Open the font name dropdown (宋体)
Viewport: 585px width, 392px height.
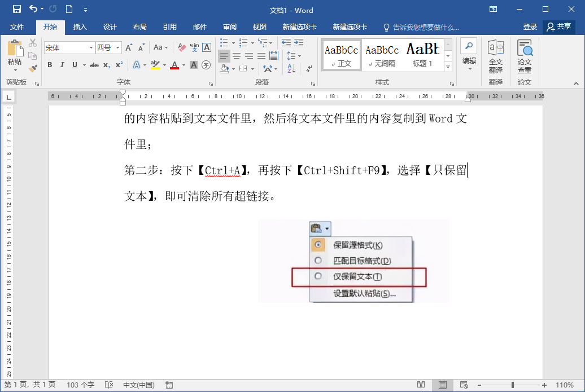pos(91,48)
